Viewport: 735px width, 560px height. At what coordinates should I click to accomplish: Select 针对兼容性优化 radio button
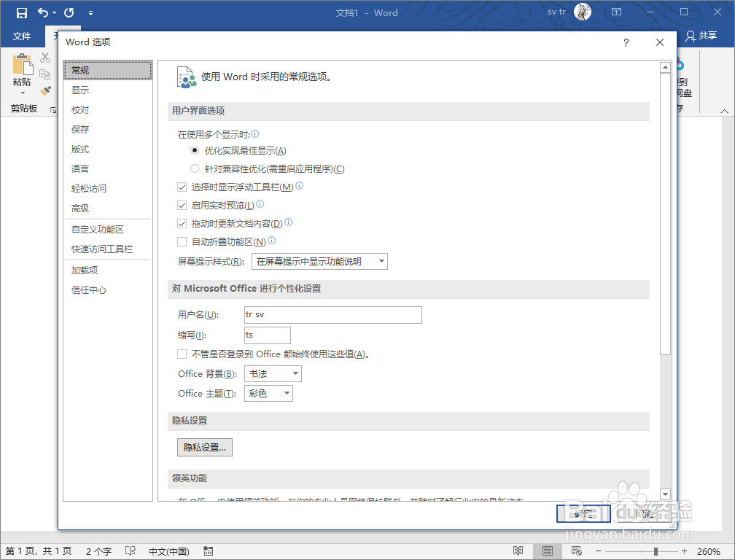[x=195, y=168]
